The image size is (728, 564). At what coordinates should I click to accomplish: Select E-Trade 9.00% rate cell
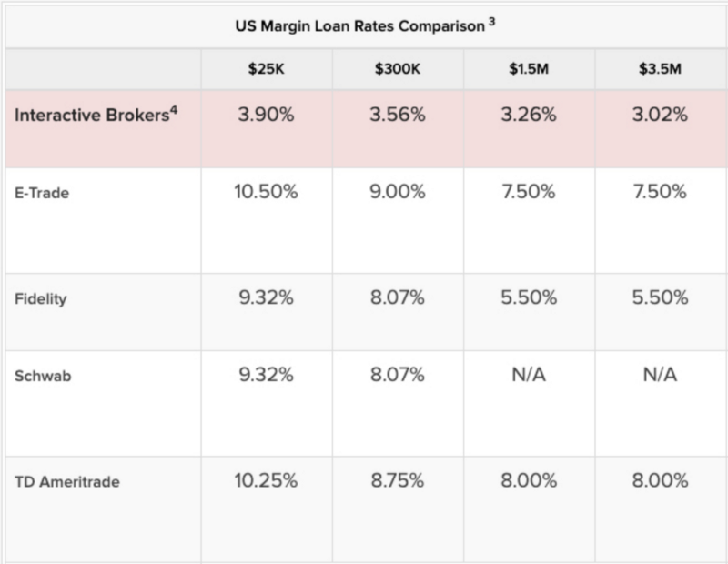[x=398, y=193]
